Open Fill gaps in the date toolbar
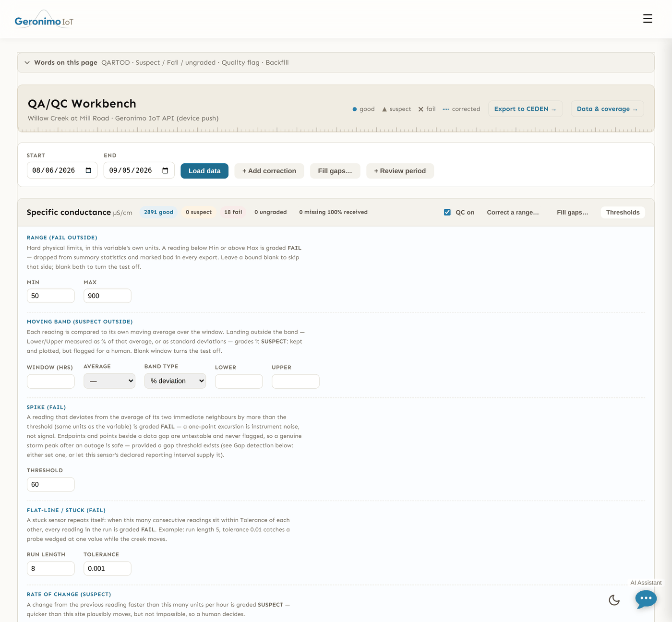The height and width of the screenshot is (622, 672). click(x=335, y=171)
